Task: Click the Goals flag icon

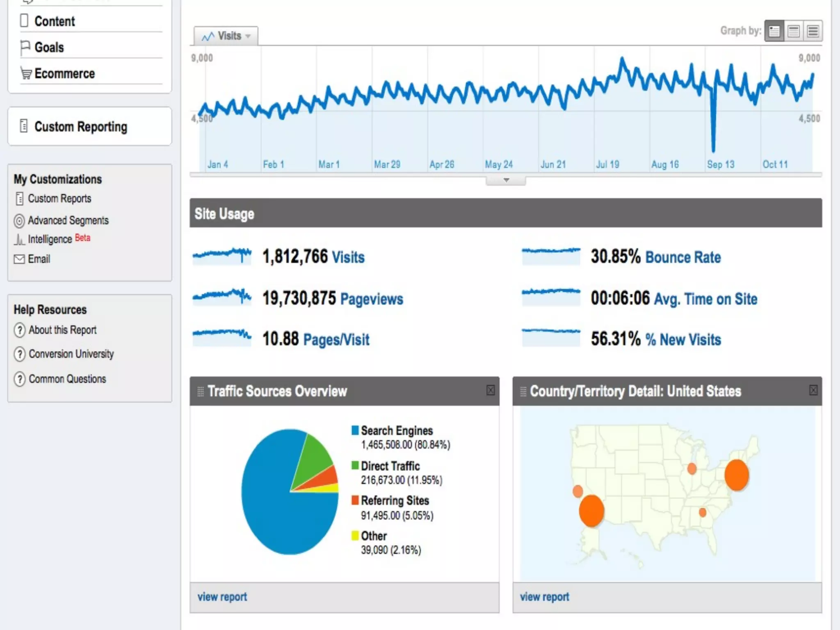Action: click(25, 47)
